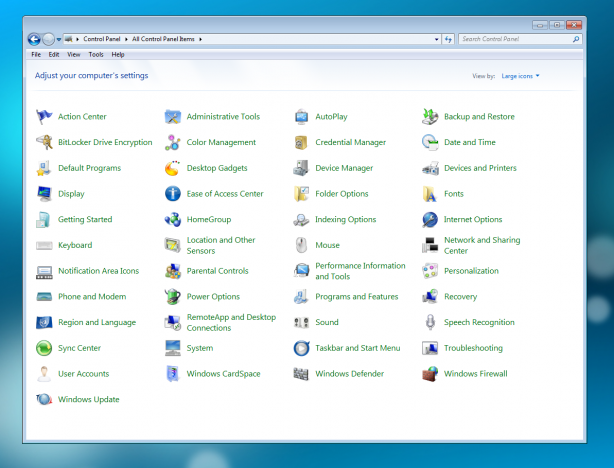Expand the arrow before Control Panel breadcrumb

[x=78, y=39]
